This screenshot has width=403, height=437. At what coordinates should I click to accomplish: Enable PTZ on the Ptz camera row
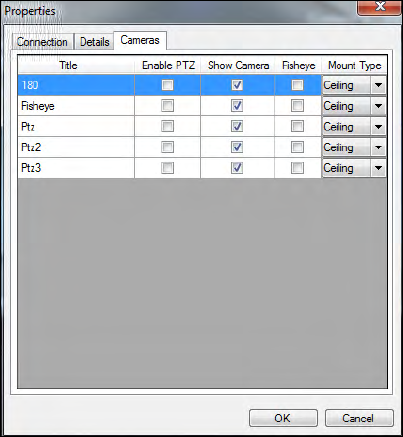[x=167, y=126]
